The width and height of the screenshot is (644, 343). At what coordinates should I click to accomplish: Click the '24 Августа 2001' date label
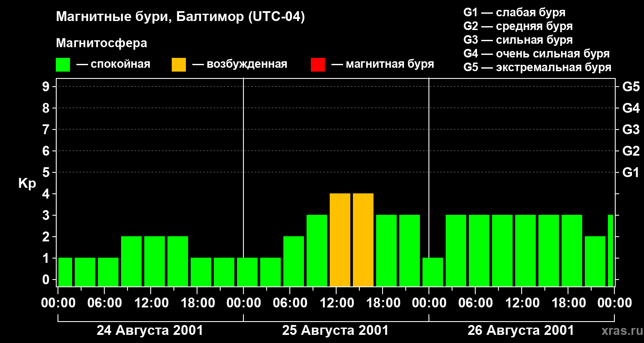pyautogui.click(x=150, y=331)
